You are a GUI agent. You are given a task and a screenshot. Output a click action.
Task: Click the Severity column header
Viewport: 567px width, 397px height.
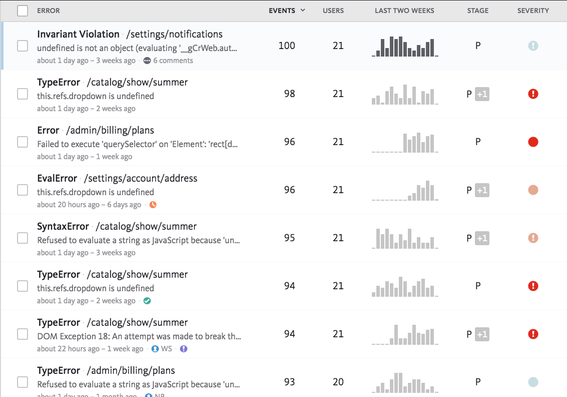[x=533, y=10]
